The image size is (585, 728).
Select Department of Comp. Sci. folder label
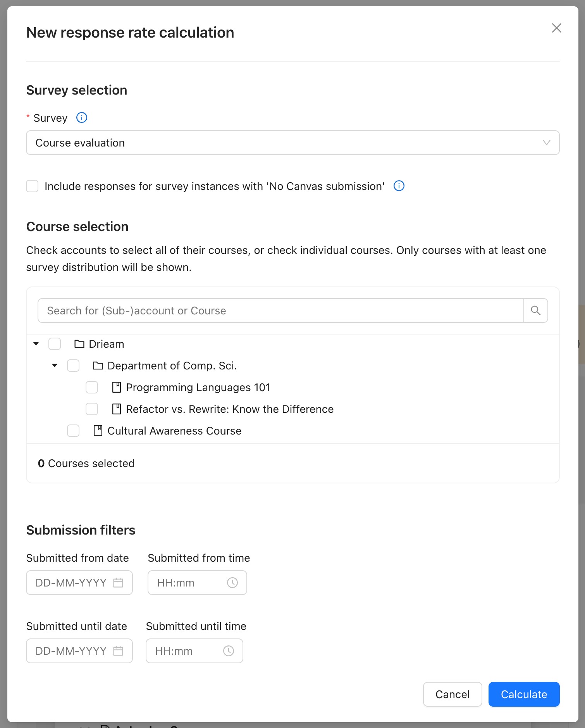tap(172, 366)
